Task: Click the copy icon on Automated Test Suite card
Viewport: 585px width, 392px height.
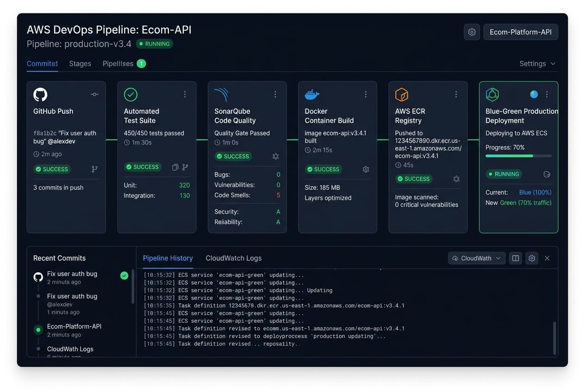Action: (175, 167)
